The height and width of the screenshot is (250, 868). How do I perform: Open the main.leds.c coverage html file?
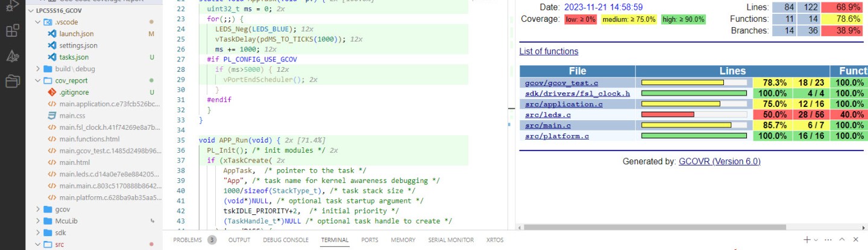108,175
